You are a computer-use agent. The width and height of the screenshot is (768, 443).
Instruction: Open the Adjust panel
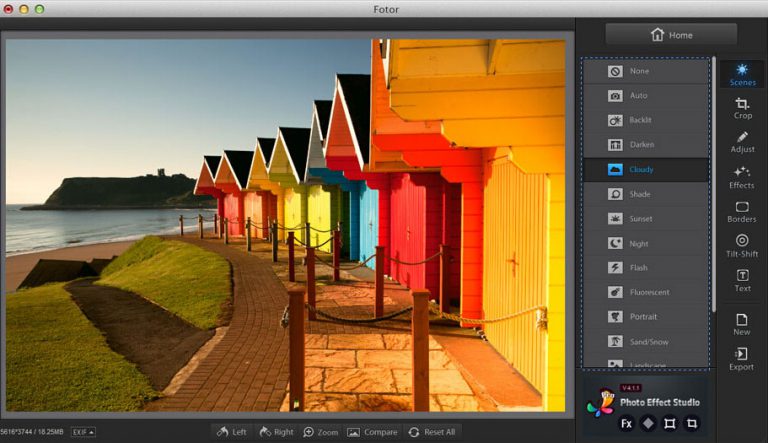[742, 141]
